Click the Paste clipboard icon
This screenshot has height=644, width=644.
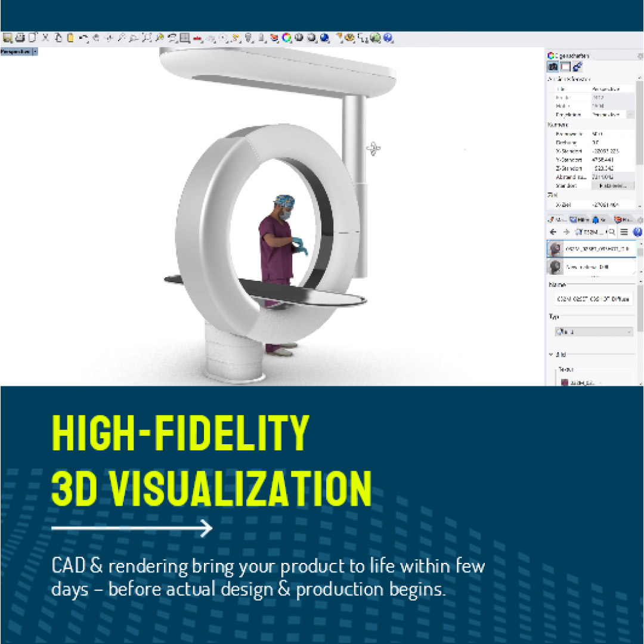[x=70, y=38]
